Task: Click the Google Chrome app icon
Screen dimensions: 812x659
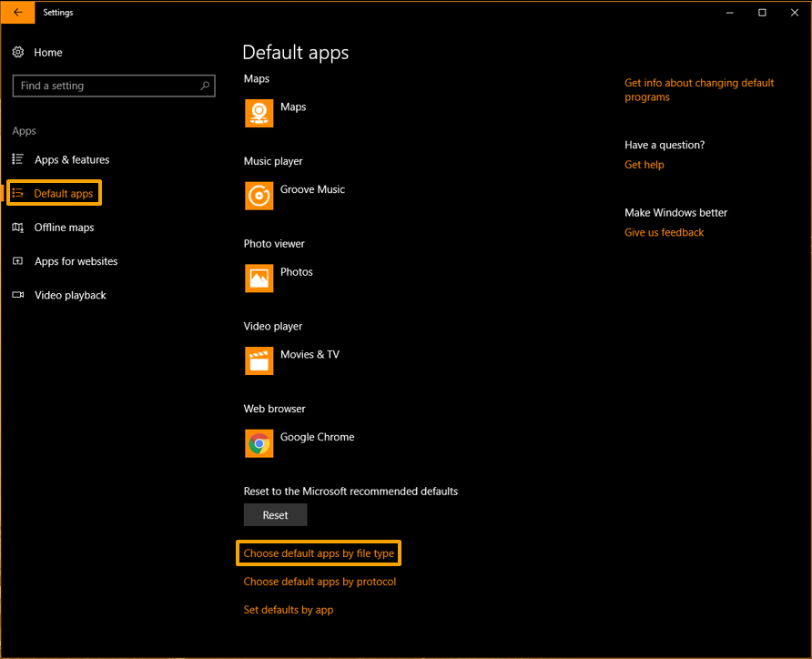Action: (259, 443)
